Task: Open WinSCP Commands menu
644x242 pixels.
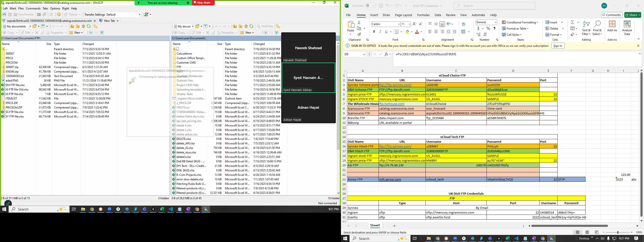Action: (x=33, y=9)
